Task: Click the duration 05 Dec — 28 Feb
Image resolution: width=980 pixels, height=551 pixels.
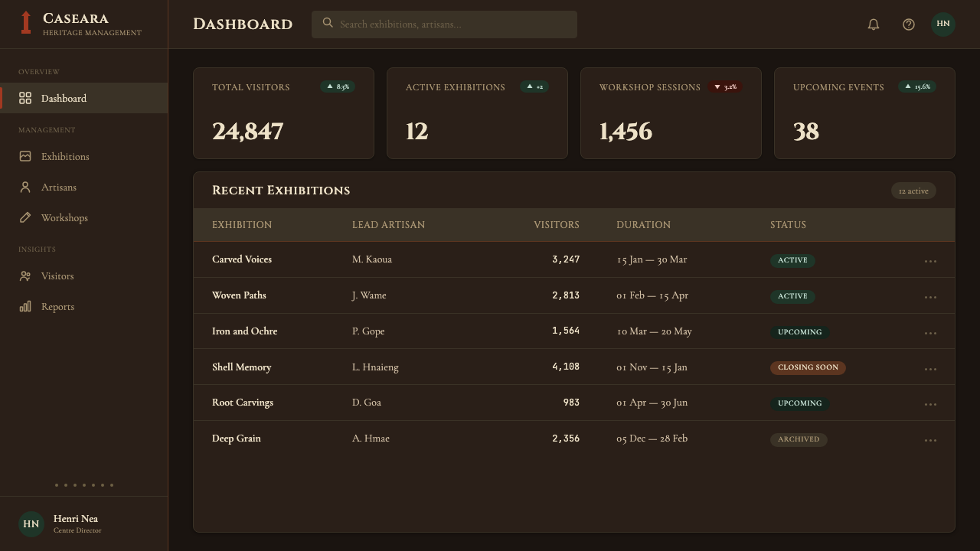Action: pos(652,439)
